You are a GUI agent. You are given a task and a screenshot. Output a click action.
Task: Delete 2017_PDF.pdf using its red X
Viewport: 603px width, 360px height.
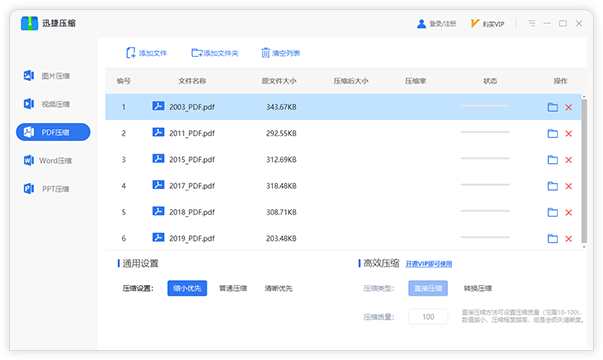point(569,186)
